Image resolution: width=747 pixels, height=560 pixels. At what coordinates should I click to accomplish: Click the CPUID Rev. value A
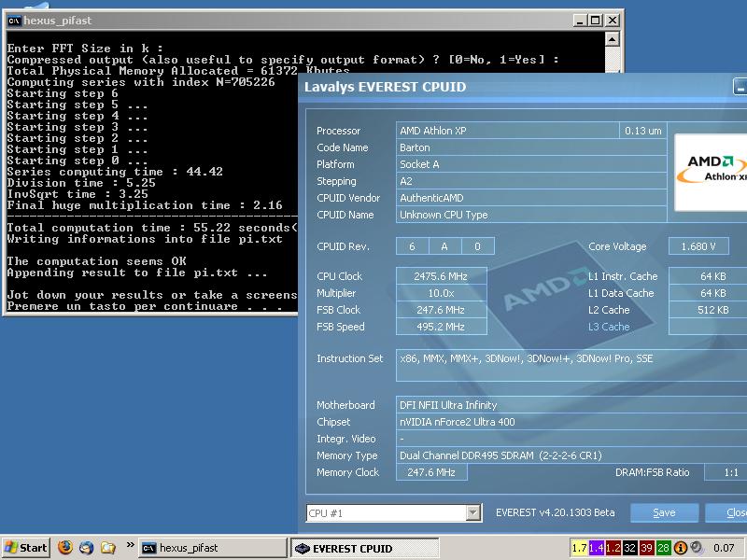(x=445, y=246)
